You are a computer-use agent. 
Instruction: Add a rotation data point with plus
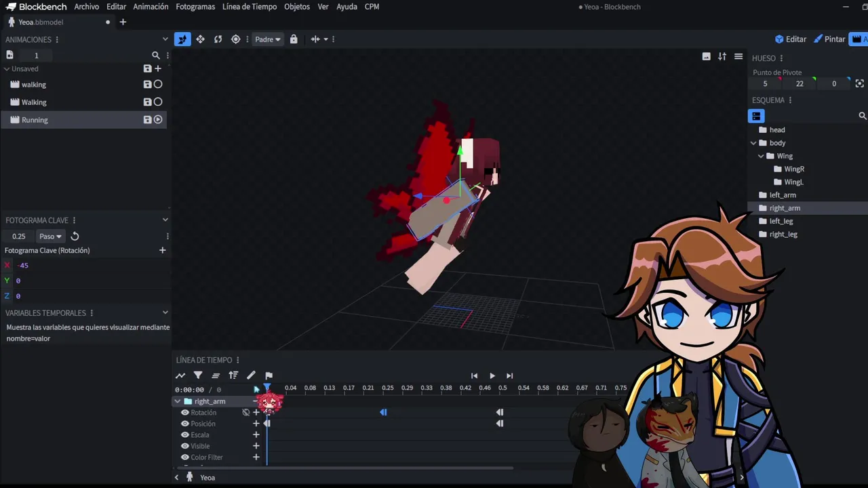162,250
